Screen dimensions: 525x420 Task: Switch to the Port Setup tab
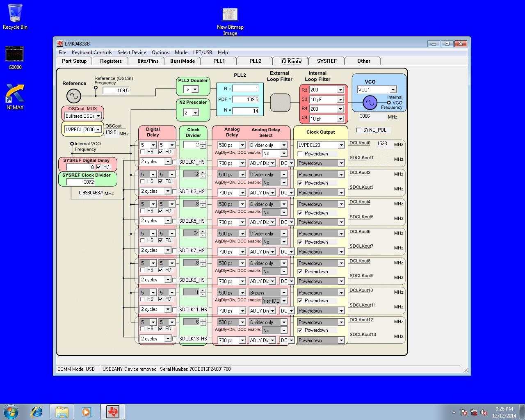(74, 61)
